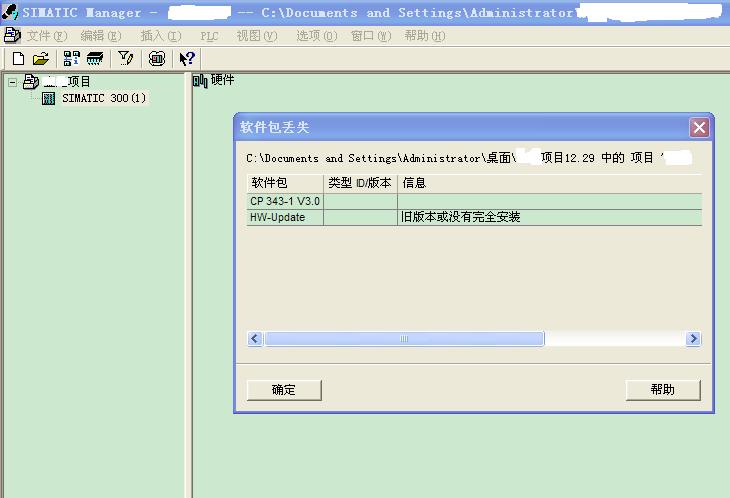Open the 帮助(H) menu
This screenshot has width=730, height=498.
(425, 36)
